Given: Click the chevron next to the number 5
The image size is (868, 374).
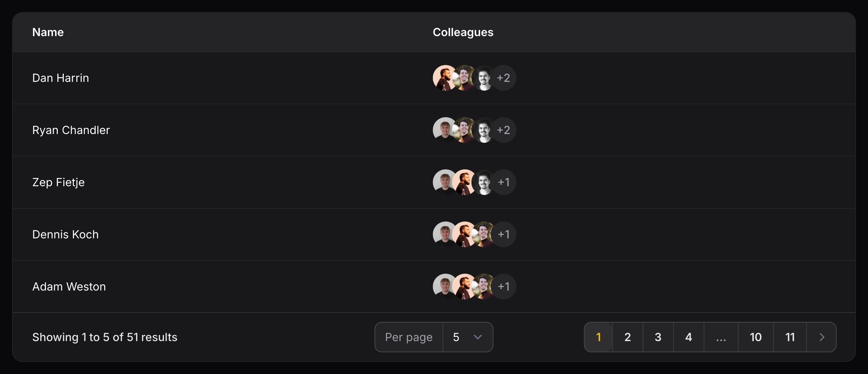Looking at the screenshot, I should (478, 337).
